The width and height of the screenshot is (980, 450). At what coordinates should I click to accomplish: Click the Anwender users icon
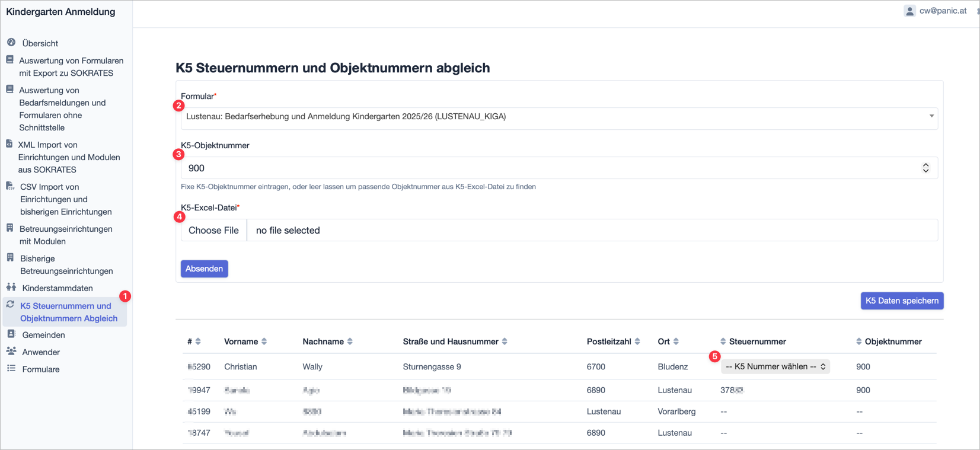click(11, 352)
